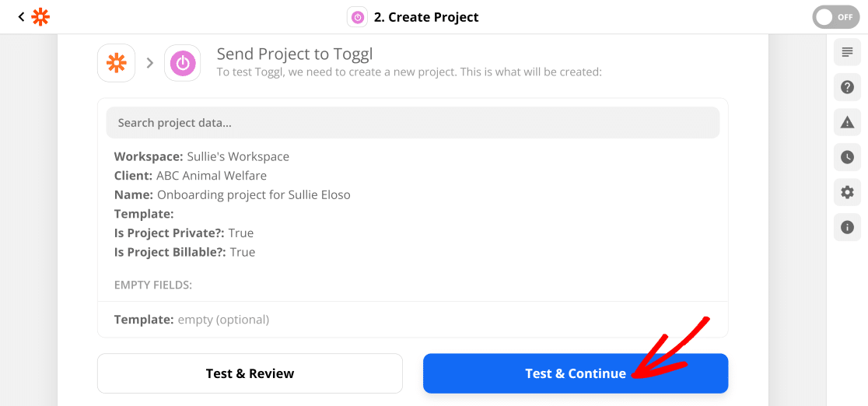Click the Toggl app icon in header
Image resolution: width=868 pixels, height=406 pixels.
pyautogui.click(x=183, y=63)
